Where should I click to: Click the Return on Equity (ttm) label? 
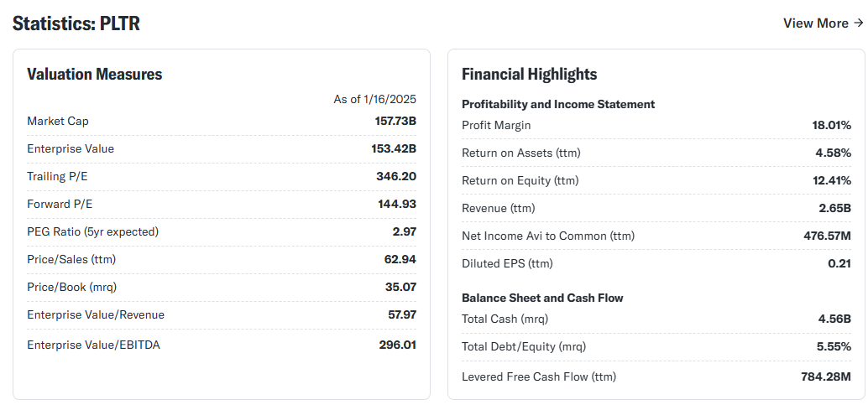[520, 181]
